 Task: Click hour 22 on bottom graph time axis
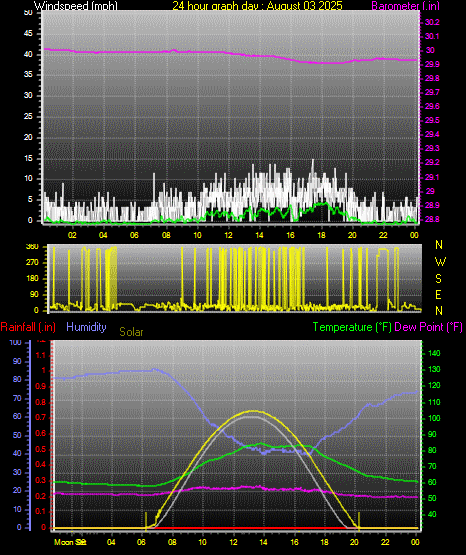(385, 542)
